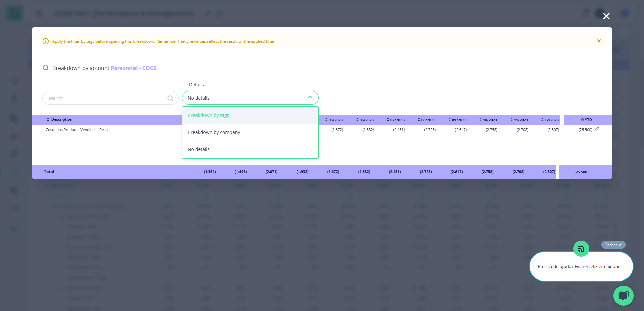Click the (2.451) value under 07/2023
This screenshot has width=644, height=311.
coord(399,130)
